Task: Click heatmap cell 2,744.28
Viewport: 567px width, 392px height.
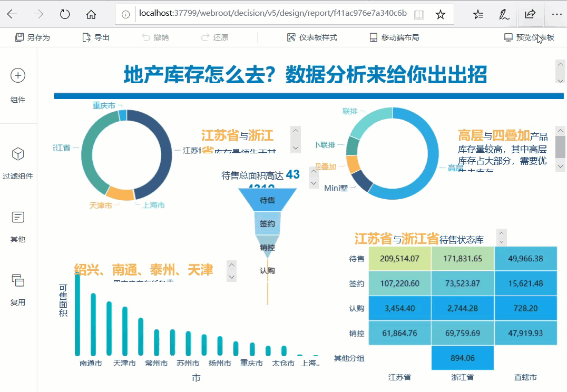Action: [463, 308]
